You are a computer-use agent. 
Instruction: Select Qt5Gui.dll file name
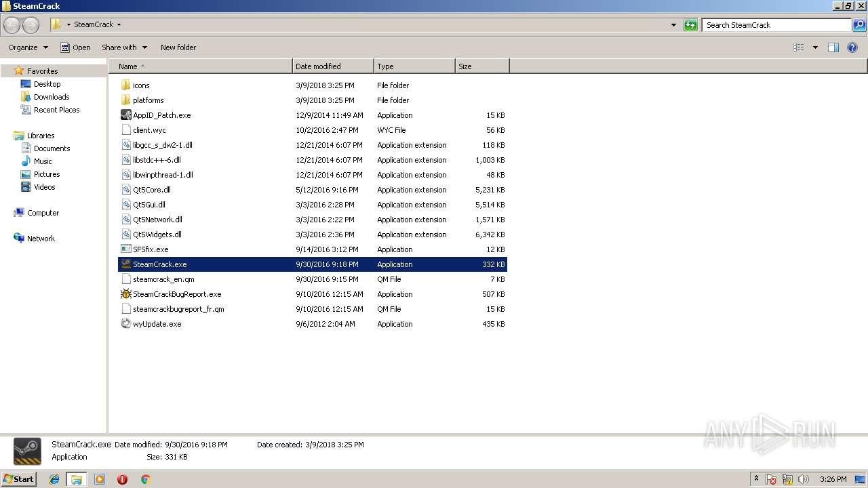(149, 205)
